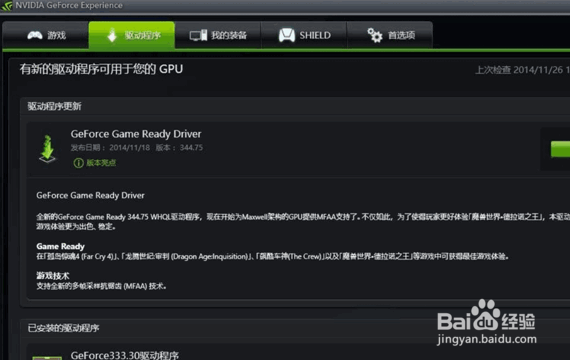Image resolution: width=570 pixels, height=360 pixels.
Task: Switch to the 驱动程序 (Drivers) tab
Action: click(132, 35)
